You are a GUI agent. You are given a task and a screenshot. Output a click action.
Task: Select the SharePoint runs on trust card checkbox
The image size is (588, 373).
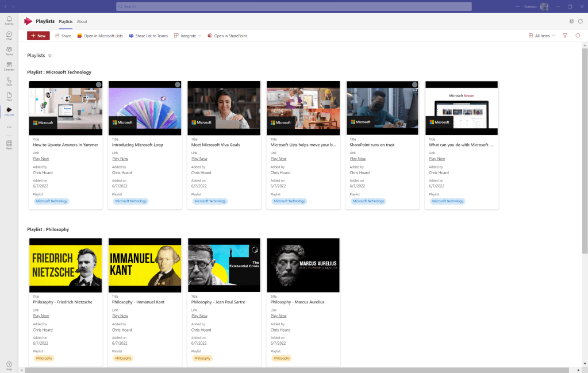414,84
